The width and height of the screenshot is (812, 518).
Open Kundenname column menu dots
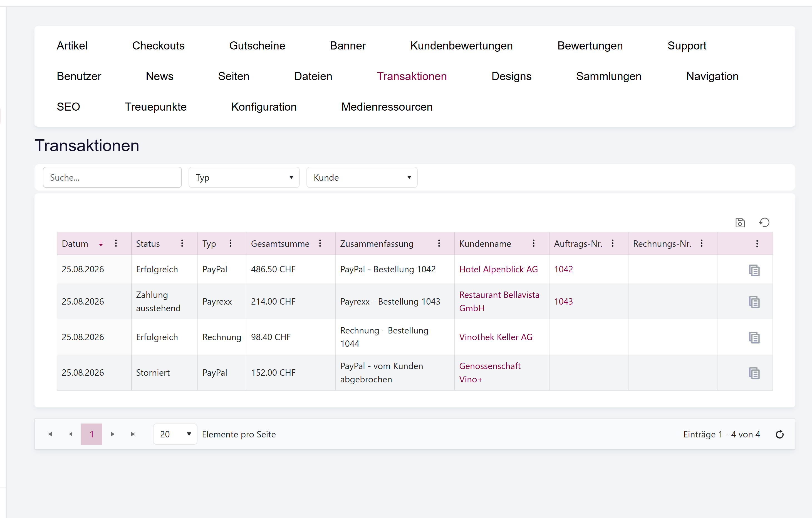click(533, 243)
